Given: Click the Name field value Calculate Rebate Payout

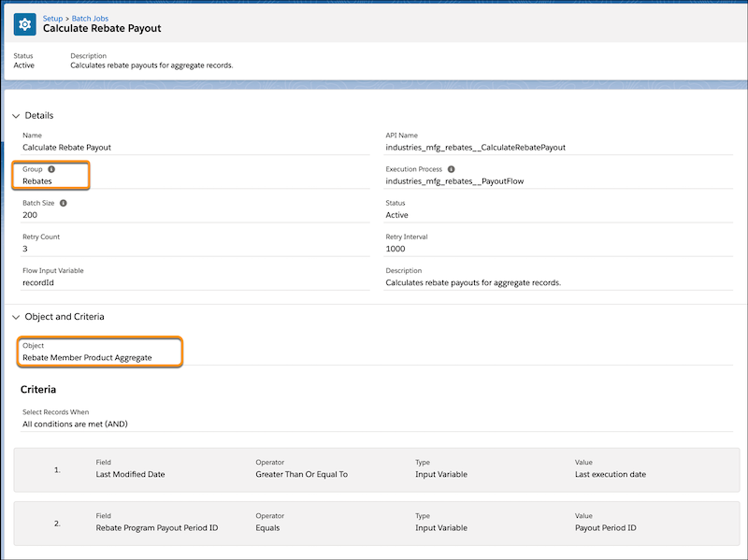Looking at the screenshot, I should (x=66, y=148).
